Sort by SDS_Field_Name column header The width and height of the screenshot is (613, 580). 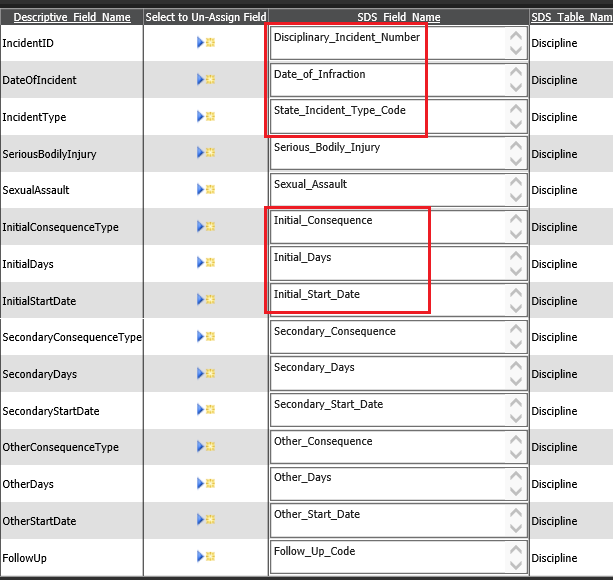pyautogui.click(x=398, y=17)
